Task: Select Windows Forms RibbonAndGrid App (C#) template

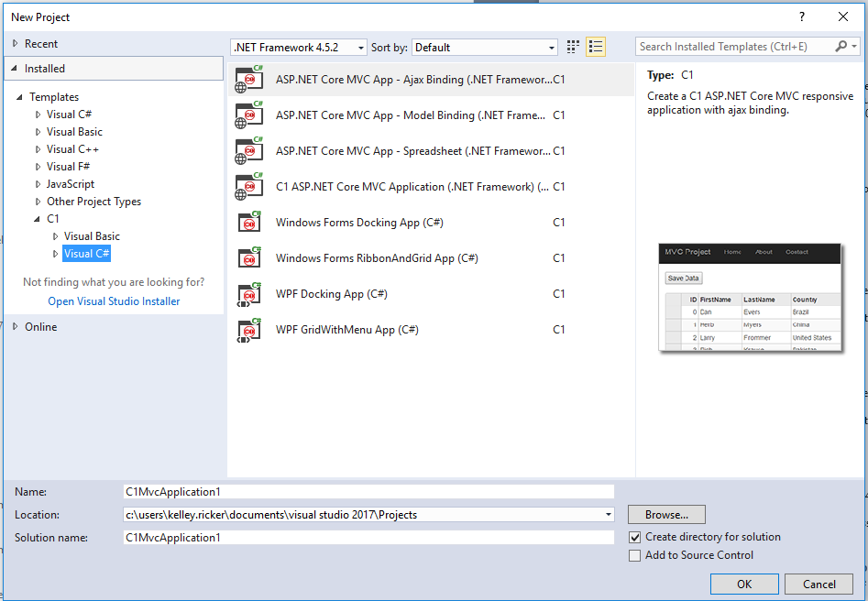Action: (x=431, y=257)
